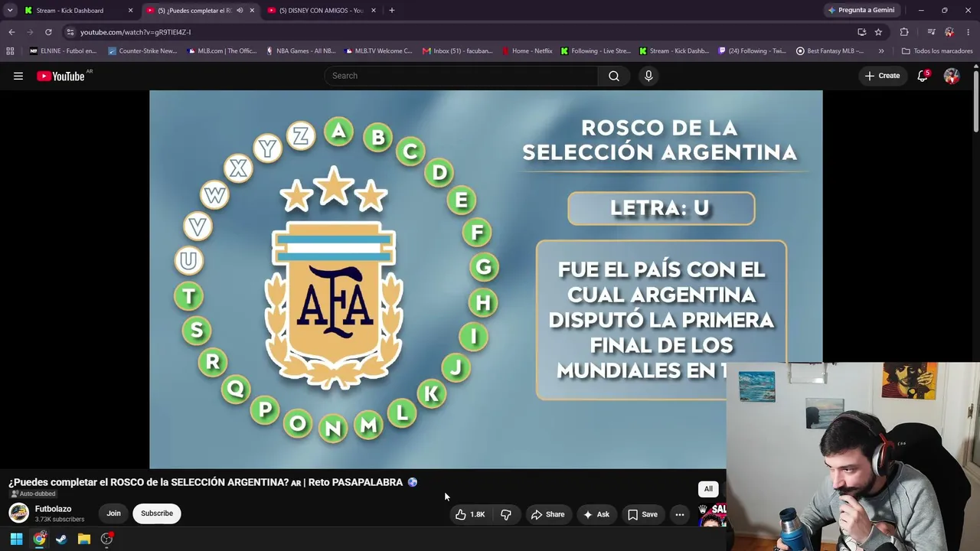The width and height of the screenshot is (980, 551).
Task: Save the video to a playlist
Action: [642, 514]
